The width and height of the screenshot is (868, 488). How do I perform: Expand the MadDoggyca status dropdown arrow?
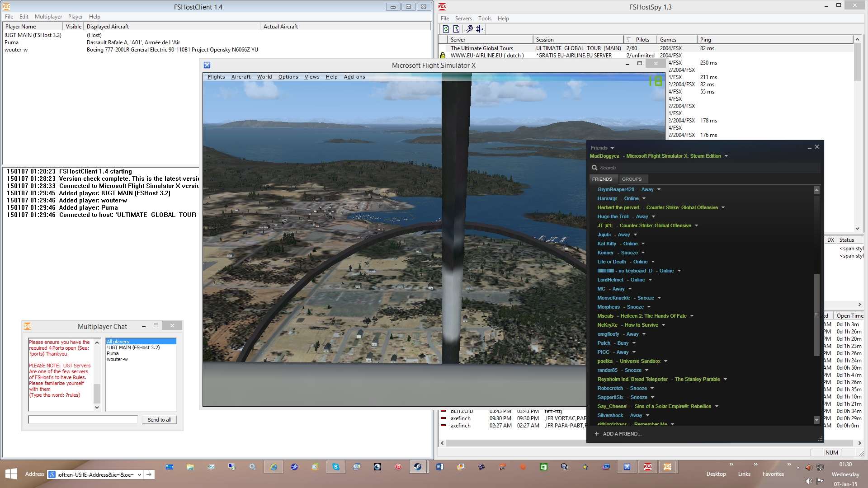[726, 156]
